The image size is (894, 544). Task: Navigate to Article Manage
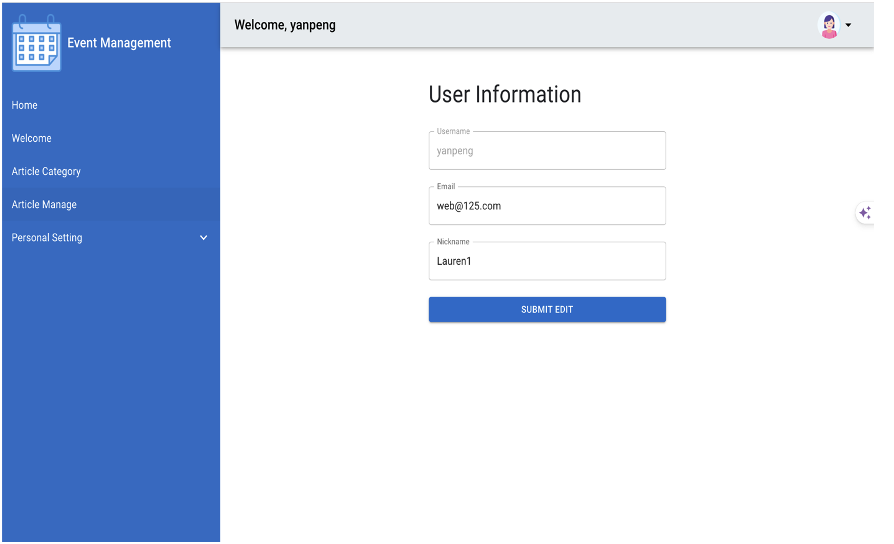44,204
